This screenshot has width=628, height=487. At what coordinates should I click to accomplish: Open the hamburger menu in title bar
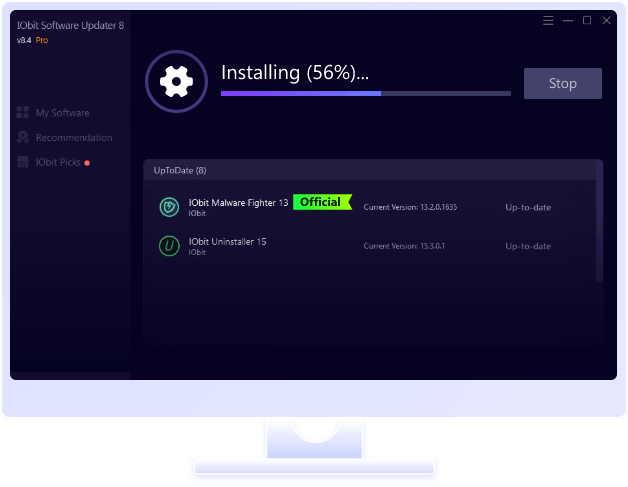[548, 20]
